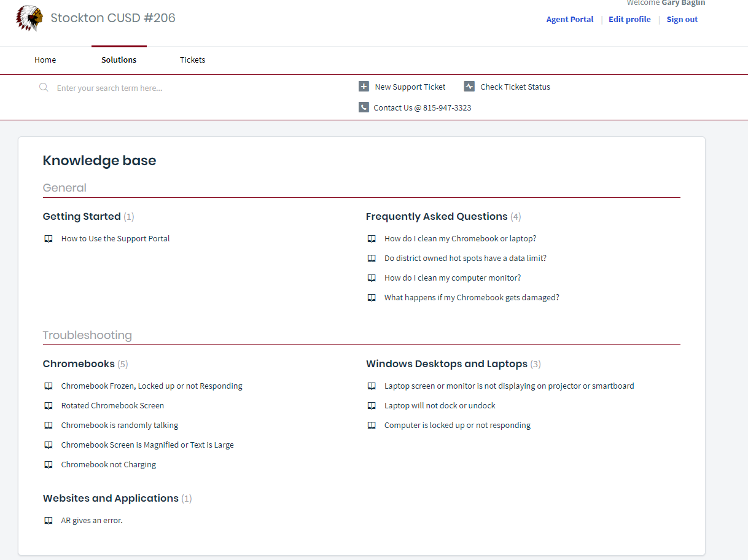Viewport: 748px width, 560px height.
Task: Click book icon beside clean my computer monitor
Action: [x=372, y=278]
